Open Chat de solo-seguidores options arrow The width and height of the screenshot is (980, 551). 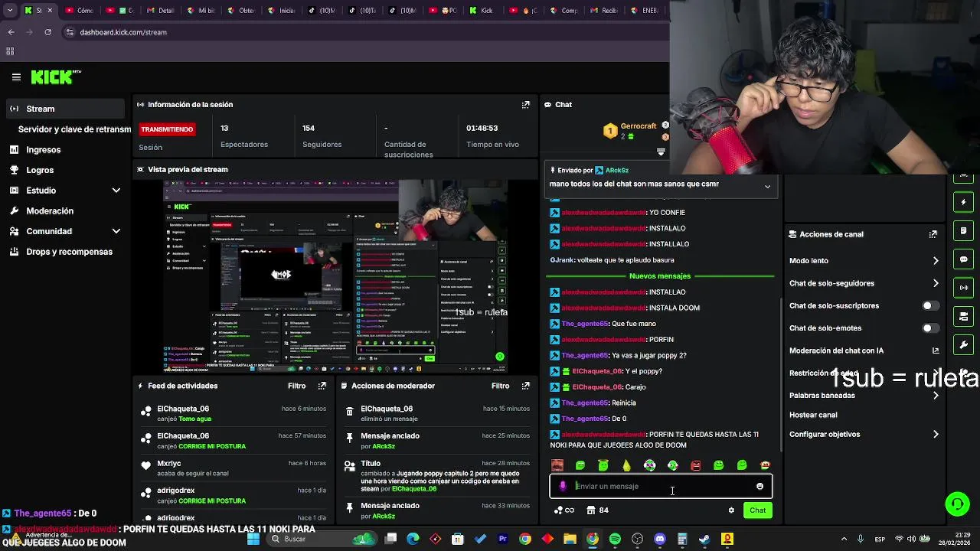(x=936, y=283)
